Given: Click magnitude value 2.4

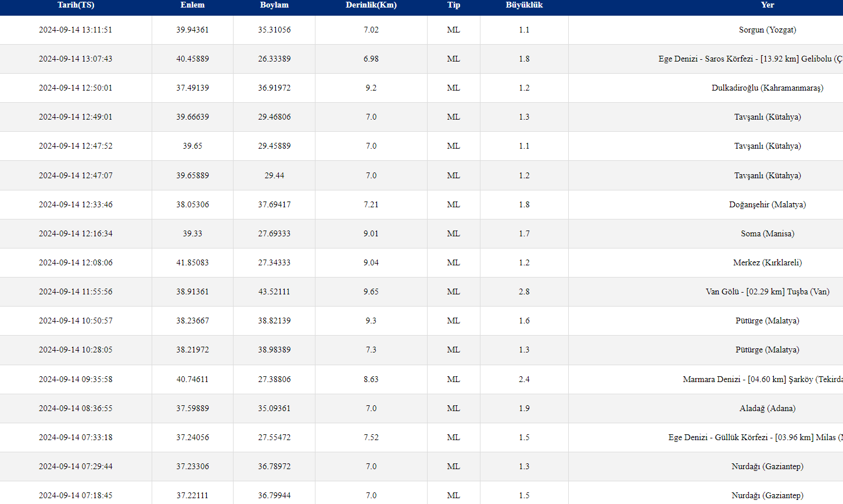Looking at the screenshot, I should [524, 379].
